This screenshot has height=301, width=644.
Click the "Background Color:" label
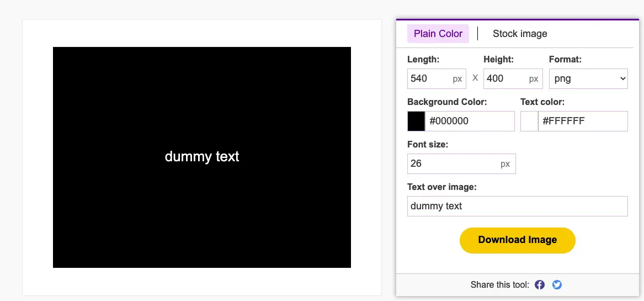[447, 102]
